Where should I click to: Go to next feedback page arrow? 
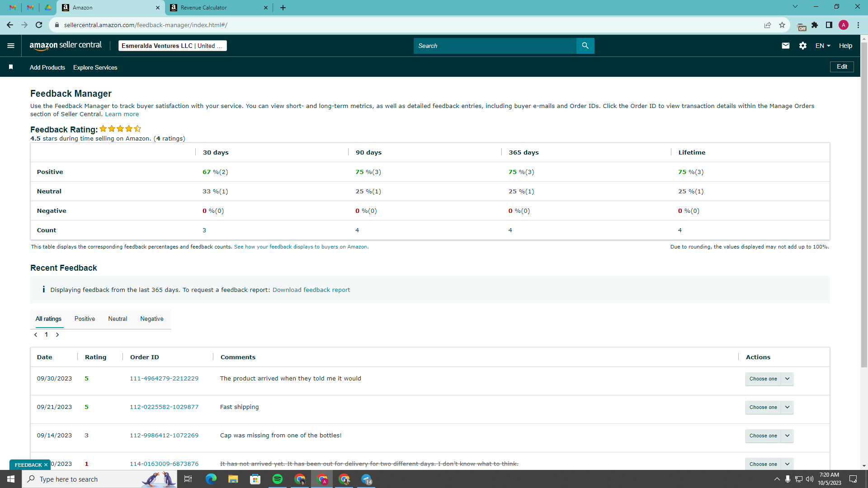[57, 335]
